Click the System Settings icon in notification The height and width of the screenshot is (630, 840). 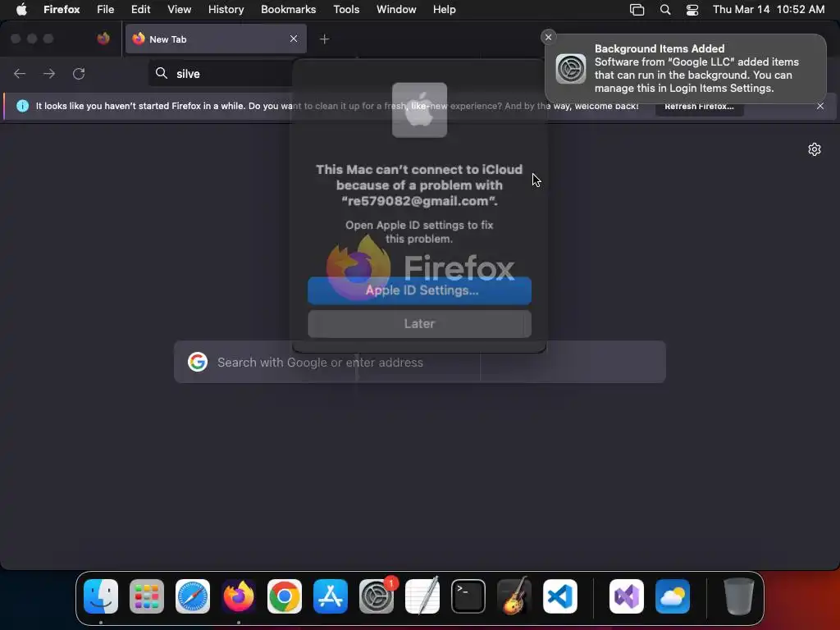point(571,69)
